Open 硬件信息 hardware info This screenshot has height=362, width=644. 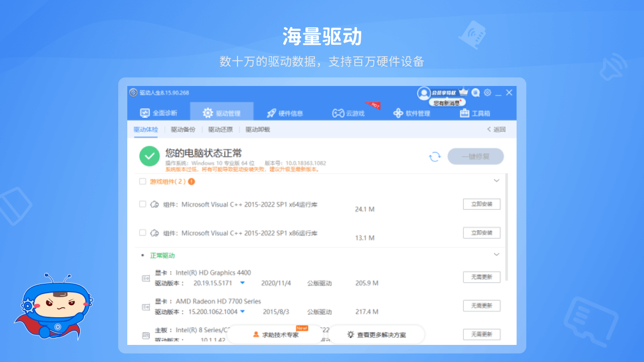click(285, 113)
